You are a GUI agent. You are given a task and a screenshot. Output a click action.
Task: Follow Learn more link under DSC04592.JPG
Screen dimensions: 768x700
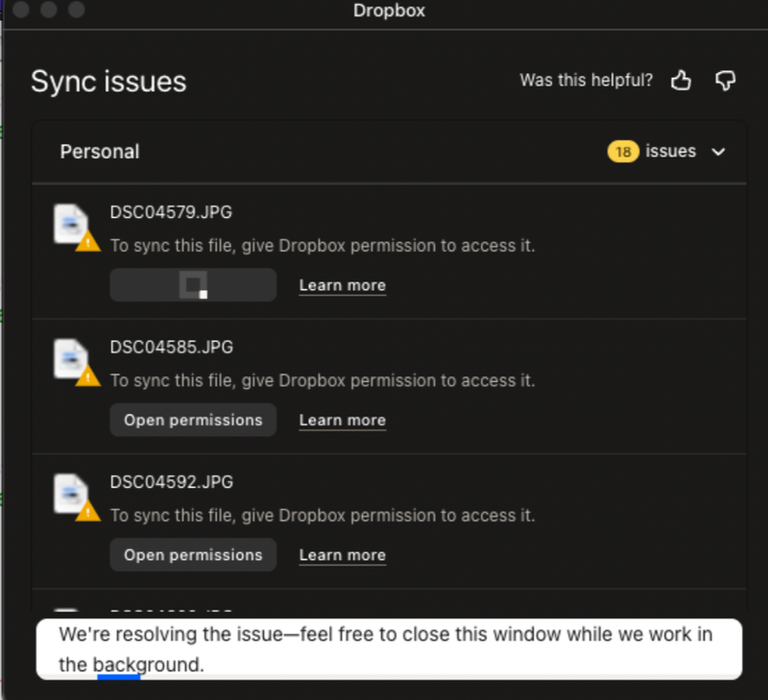pos(342,555)
